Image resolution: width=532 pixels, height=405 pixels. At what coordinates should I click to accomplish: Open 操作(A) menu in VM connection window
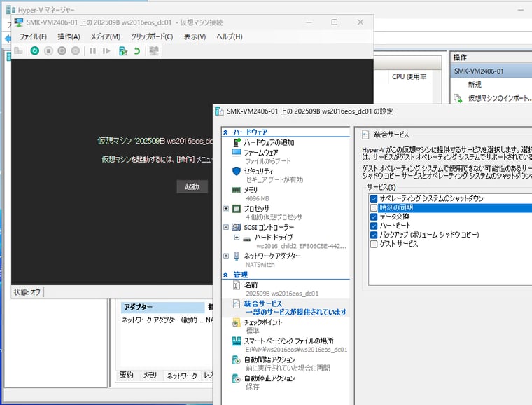[69, 36]
